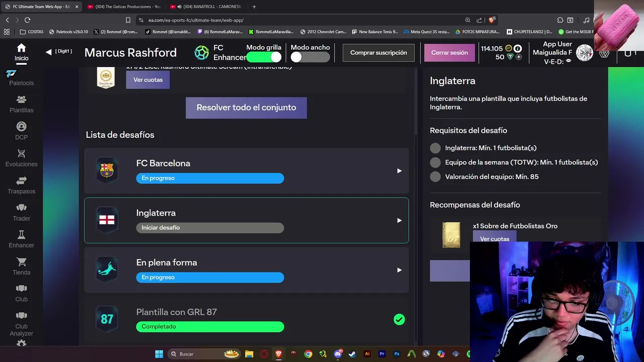Image resolution: width=644 pixels, height=362 pixels.
Task: Click the FC Barcelona crest icon
Action: click(x=107, y=170)
